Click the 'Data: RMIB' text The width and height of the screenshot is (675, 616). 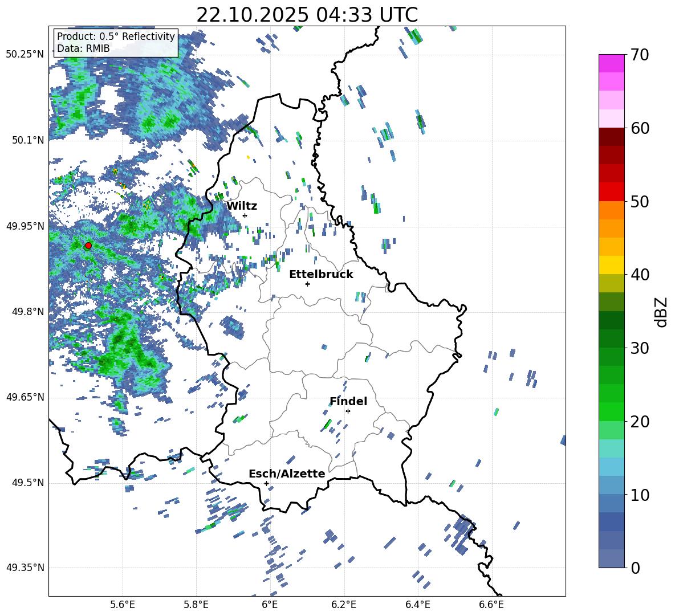coord(83,48)
